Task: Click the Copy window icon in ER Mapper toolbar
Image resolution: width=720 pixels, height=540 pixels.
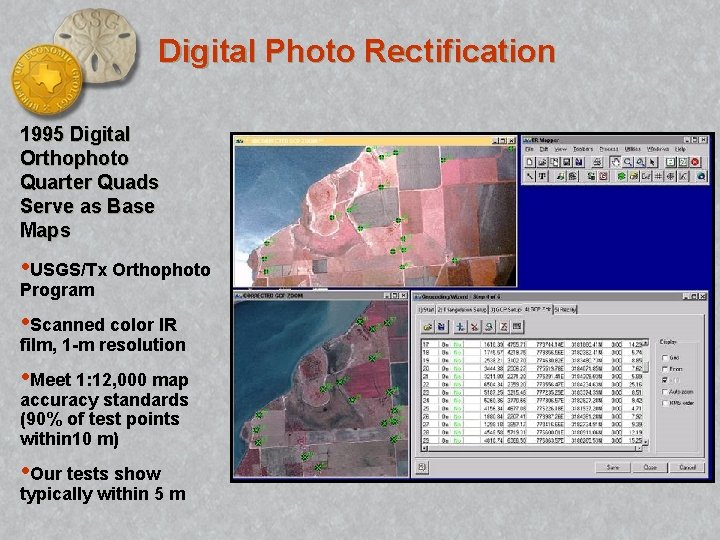Action: [555, 162]
